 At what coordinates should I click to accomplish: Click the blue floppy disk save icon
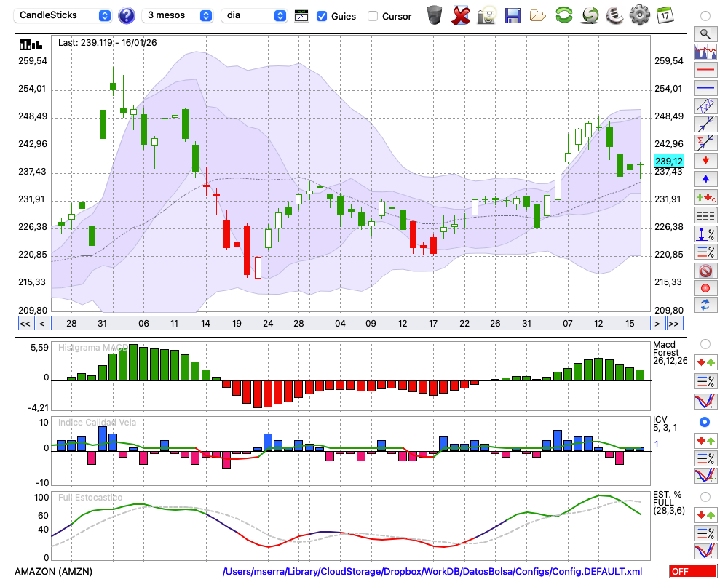pyautogui.click(x=513, y=15)
